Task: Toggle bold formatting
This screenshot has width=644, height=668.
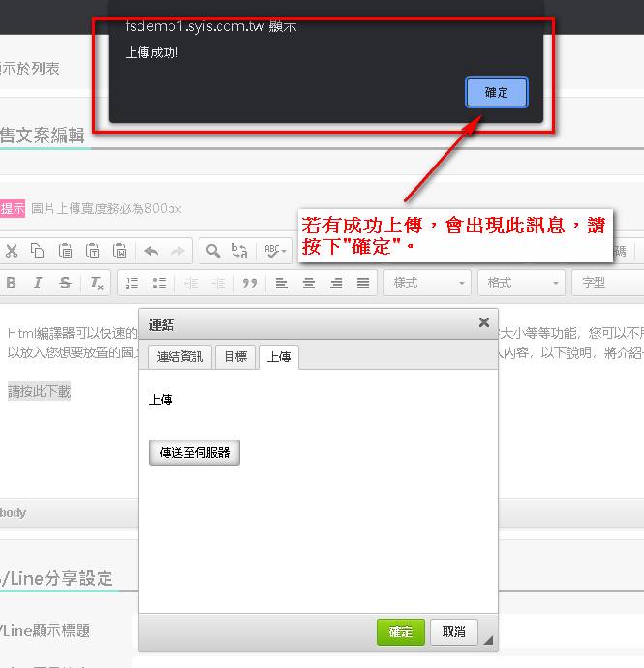Action: click(12, 283)
